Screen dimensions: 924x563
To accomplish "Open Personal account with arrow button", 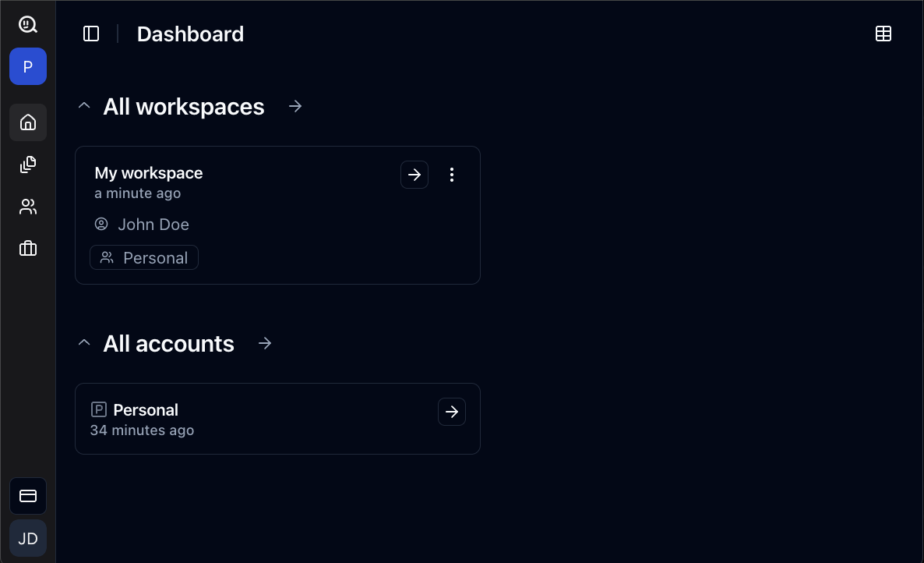I will tap(452, 412).
